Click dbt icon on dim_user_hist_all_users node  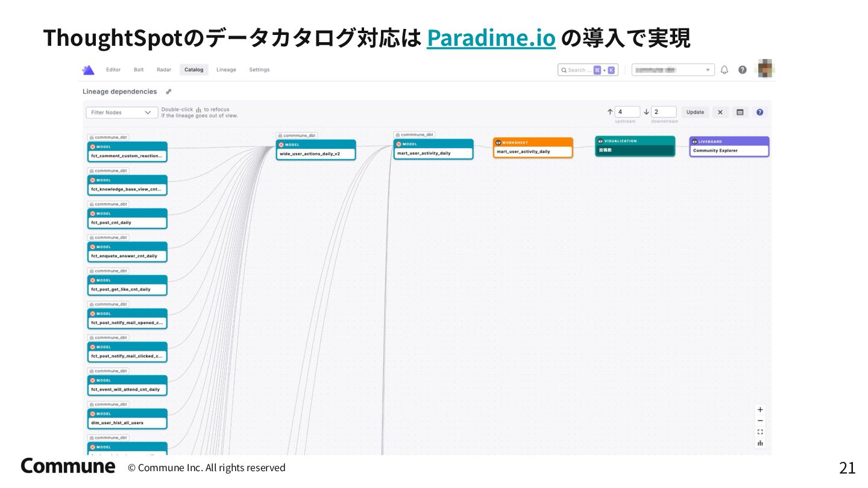coord(93,414)
